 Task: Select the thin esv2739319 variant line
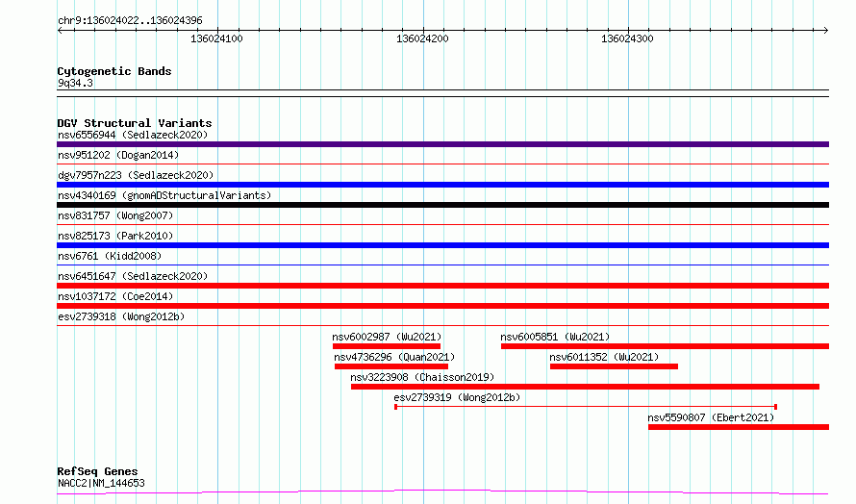[x=586, y=407]
